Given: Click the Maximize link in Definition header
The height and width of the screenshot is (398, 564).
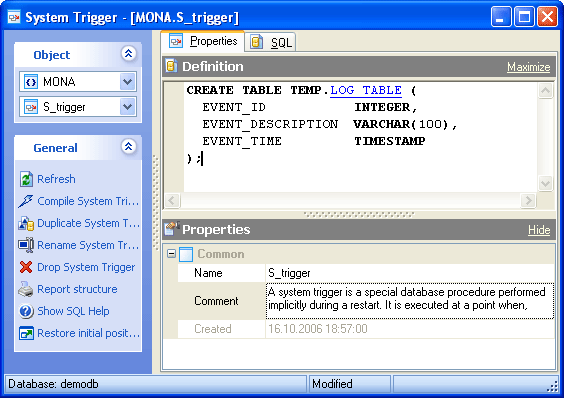Looking at the screenshot, I should (528, 67).
